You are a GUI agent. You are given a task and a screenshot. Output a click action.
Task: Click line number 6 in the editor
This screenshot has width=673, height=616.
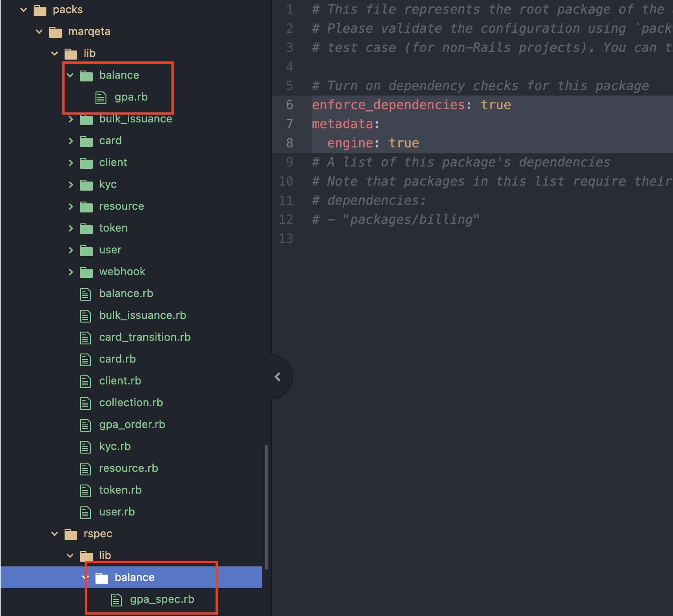[289, 105]
